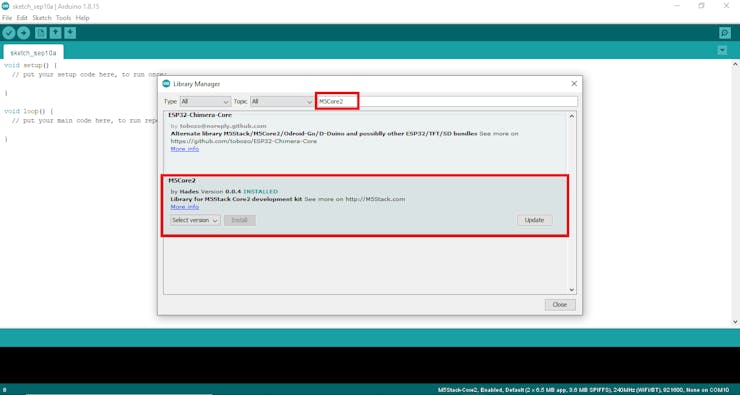Click editor scrollbar down arrow
This screenshot has height=395, width=740.
point(735,322)
